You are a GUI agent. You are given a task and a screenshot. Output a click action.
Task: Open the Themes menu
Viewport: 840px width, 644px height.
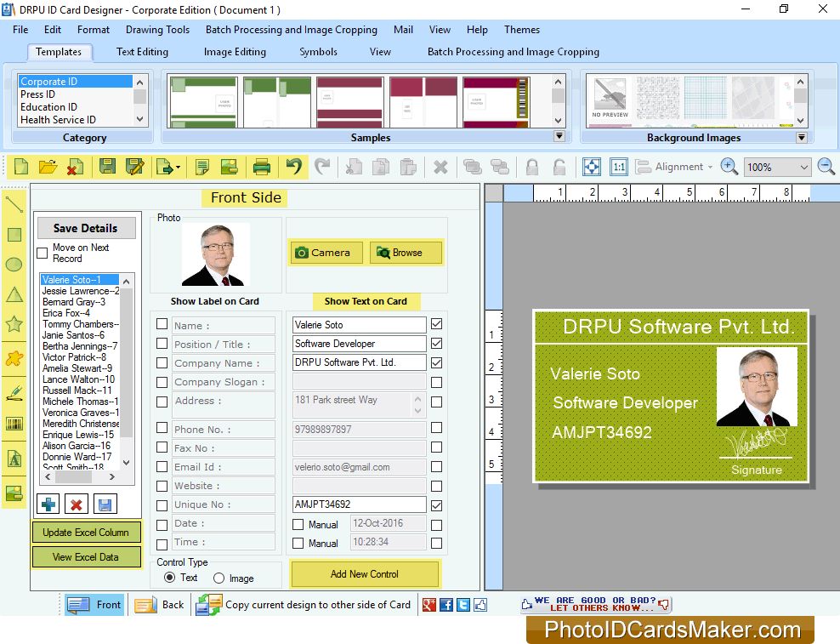522,30
